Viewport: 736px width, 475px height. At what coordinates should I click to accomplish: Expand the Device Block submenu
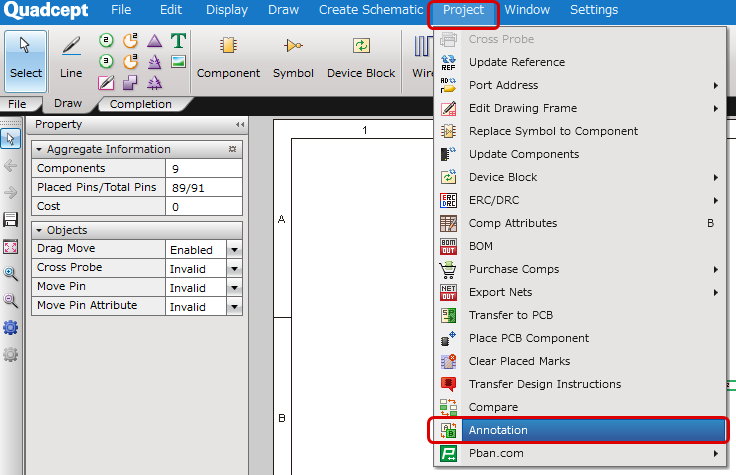[580, 177]
